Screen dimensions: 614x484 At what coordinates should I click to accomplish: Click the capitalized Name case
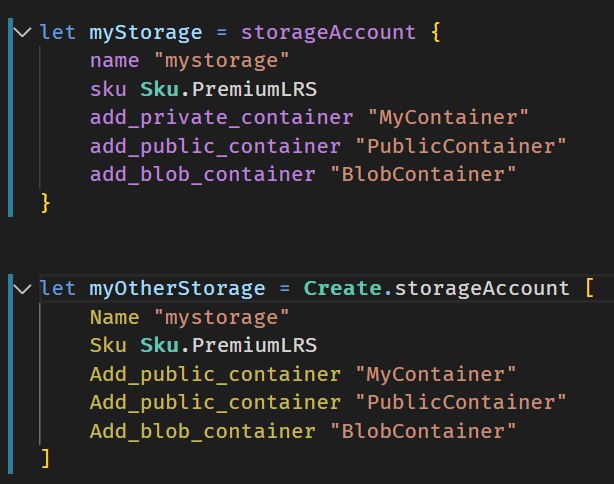pyautogui.click(x=114, y=317)
